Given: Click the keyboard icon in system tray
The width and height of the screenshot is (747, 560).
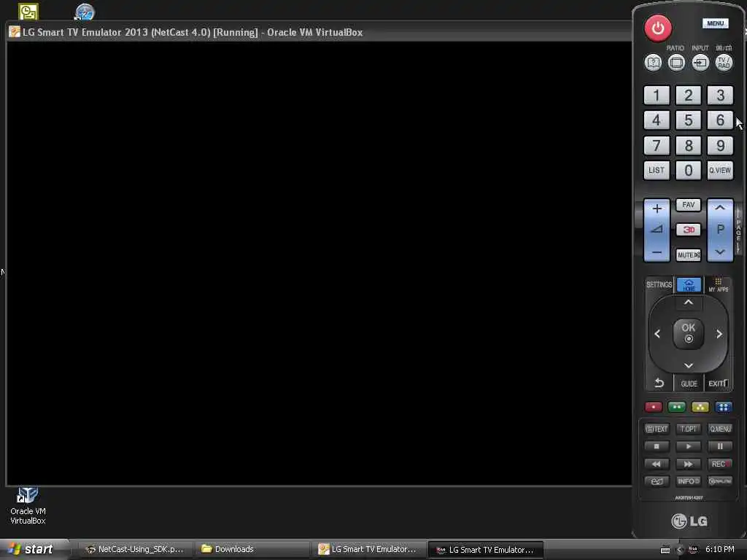Looking at the screenshot, I should [x=665, y=550].
